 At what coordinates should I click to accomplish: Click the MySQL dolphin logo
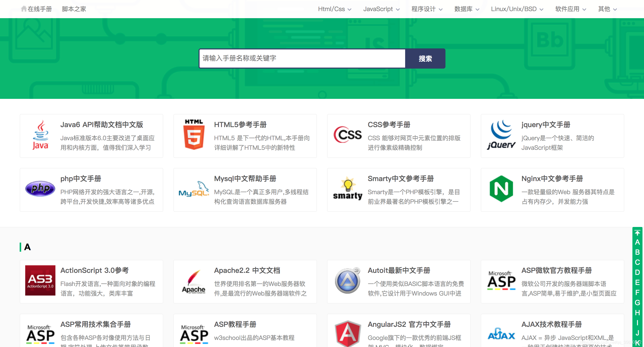pos(194,189)
